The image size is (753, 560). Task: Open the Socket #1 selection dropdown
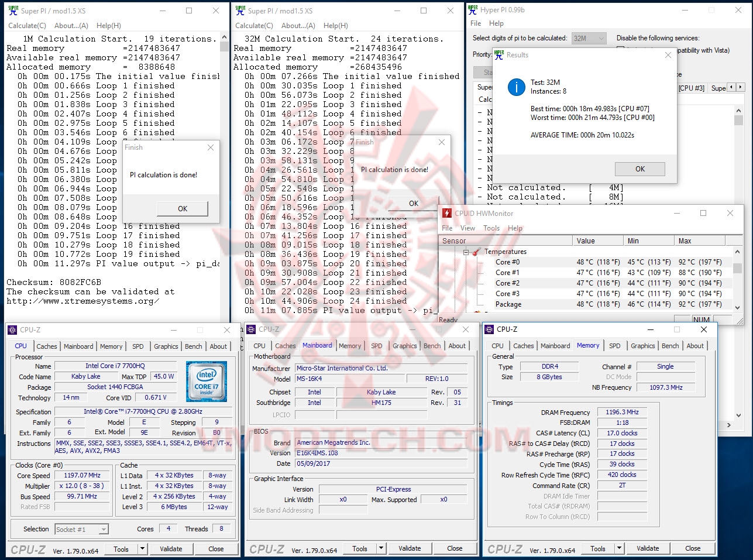pyautogui.click(x=103, y=530)
